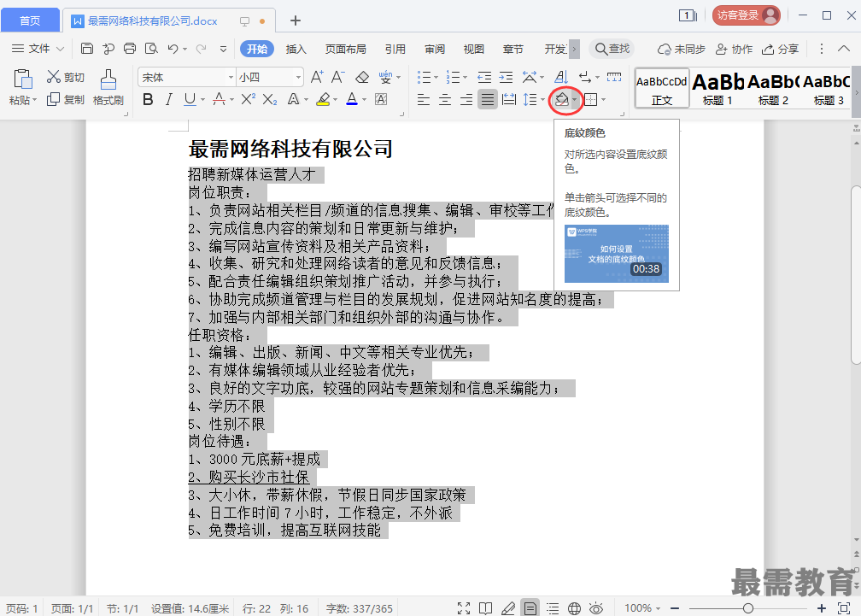Click the 协作 collaborate button
Viewport: 861px width, 616px height.
point(735,49)
